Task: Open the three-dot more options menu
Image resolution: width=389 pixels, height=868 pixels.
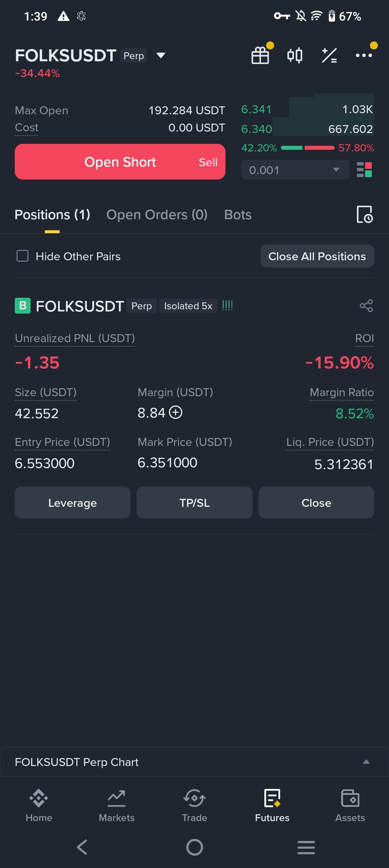Action: 364,56
